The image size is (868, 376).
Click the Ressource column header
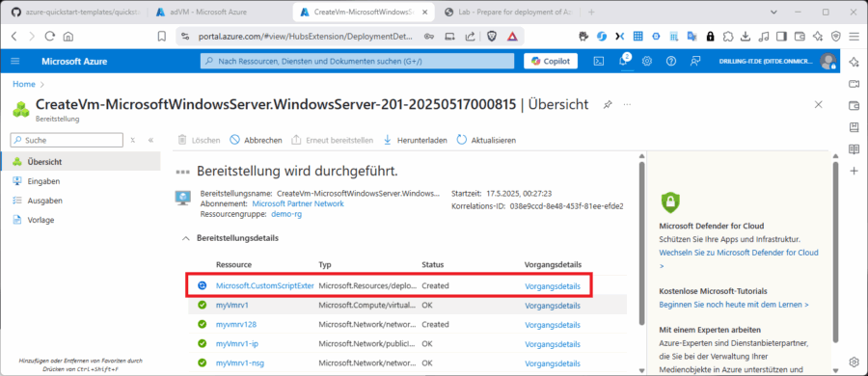(x=233, y=264)
